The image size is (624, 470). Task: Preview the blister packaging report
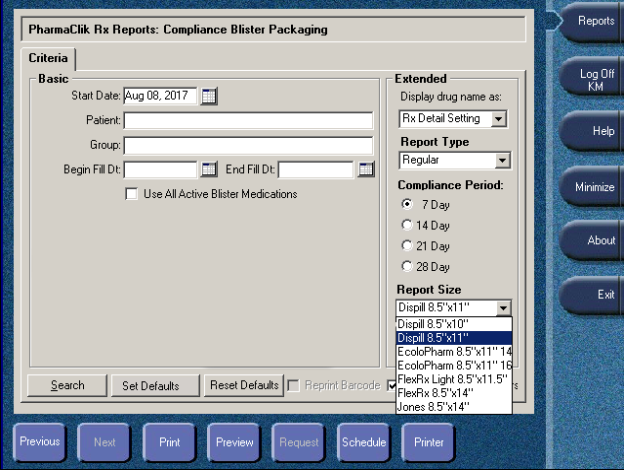coord(234,442)
